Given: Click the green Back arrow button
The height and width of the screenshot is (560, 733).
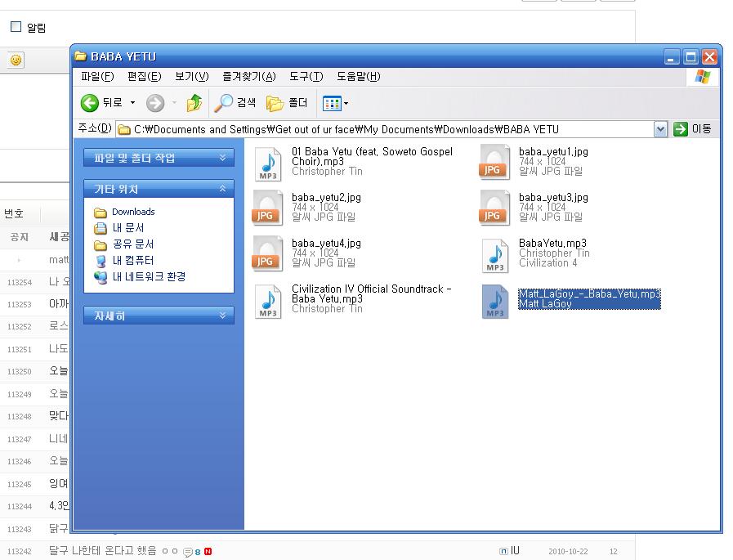Looking at the screenshot, I should coord(90,103).
